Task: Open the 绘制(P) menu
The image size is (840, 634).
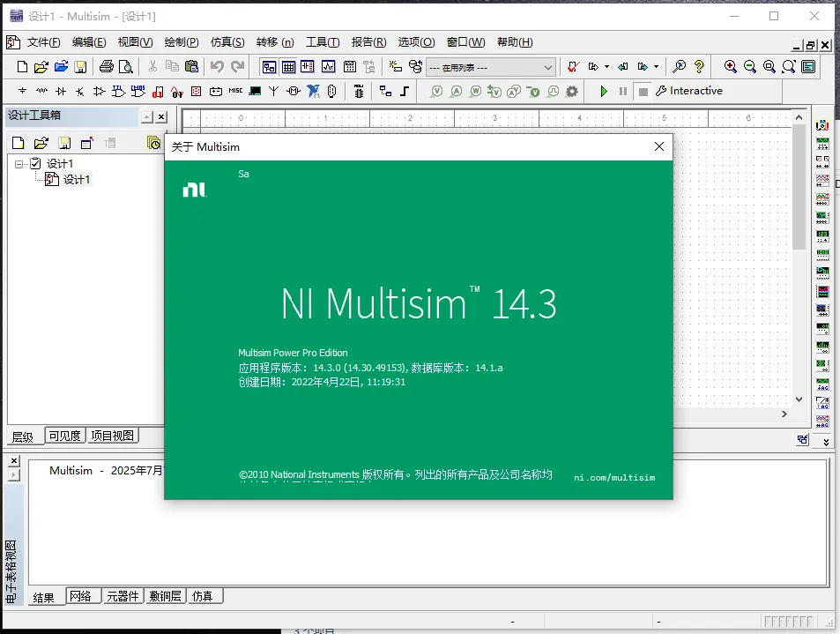Action: pos(181,42)
